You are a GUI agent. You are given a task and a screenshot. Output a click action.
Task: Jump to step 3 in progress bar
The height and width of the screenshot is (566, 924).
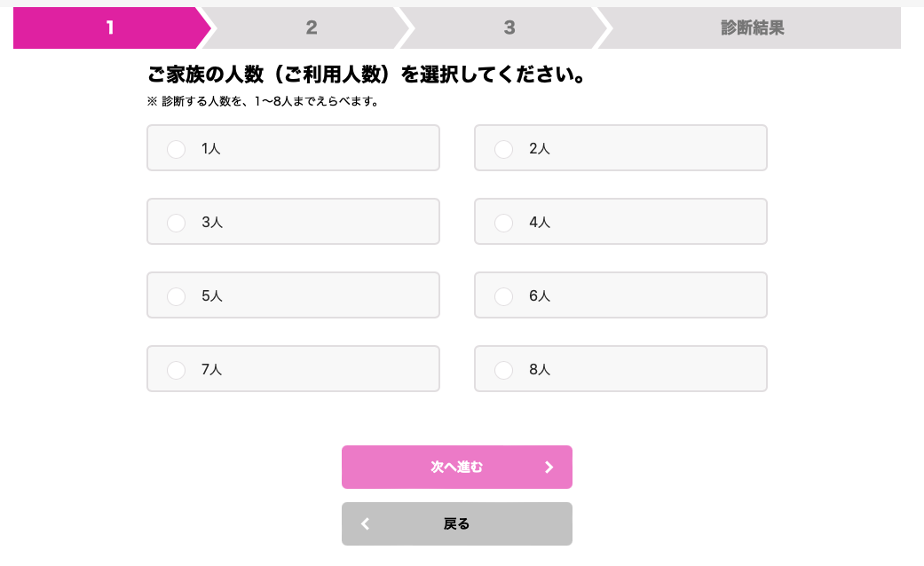pyautogui.click(x=509, y=28)
